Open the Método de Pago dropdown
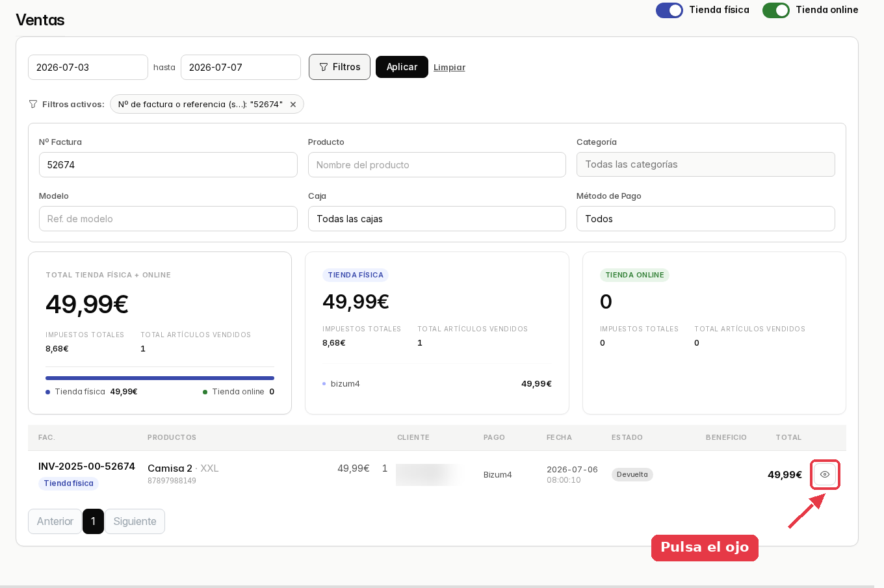This screenshot has width=884, height=588. coord(706,219)
